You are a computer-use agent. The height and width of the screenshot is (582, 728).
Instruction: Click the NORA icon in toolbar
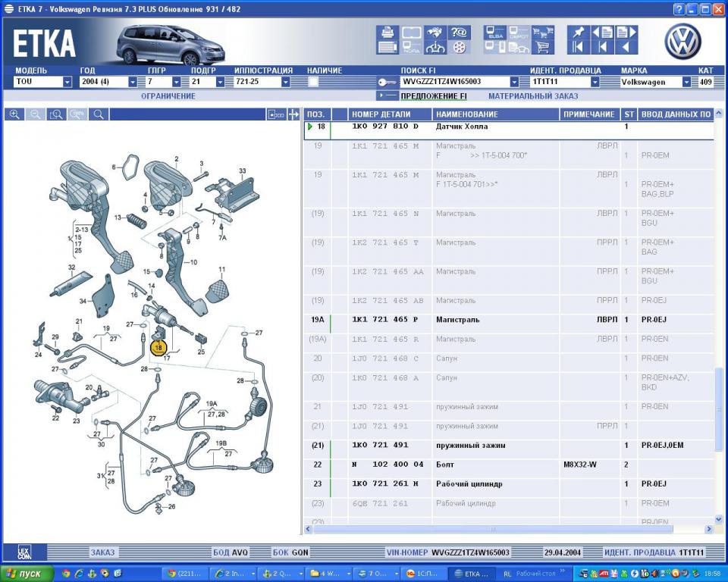coord(411,47)
